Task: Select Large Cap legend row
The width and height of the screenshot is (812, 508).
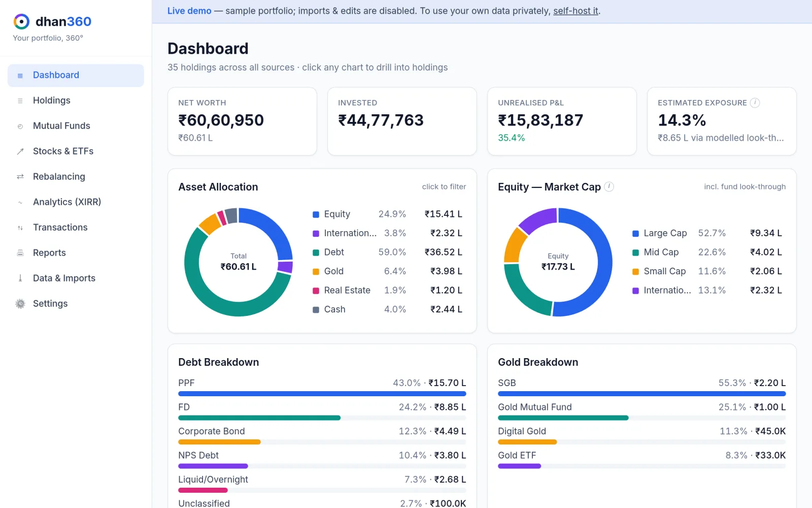Action: coord(707,233)
